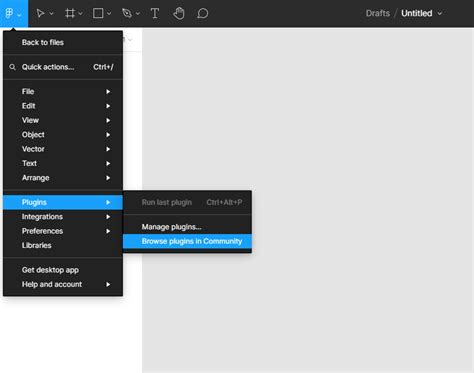The height and width of the screenshot is (373, 474).
Task: Select the Comment tool icon
Action: [203, 13]
